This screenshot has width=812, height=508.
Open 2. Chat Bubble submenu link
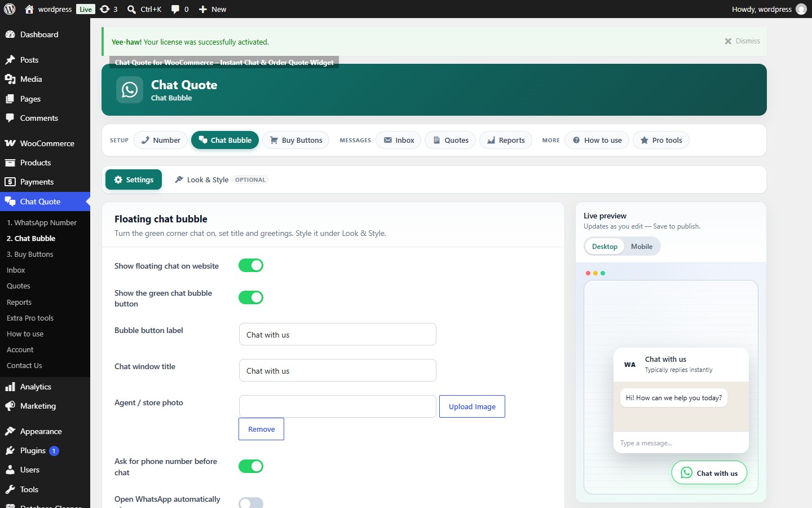coord(31,238)
